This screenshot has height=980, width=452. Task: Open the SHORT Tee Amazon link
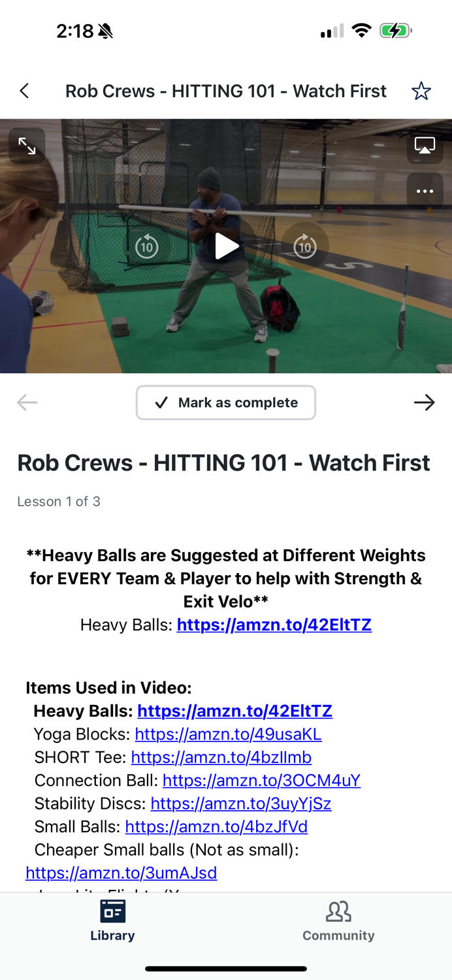221,757
